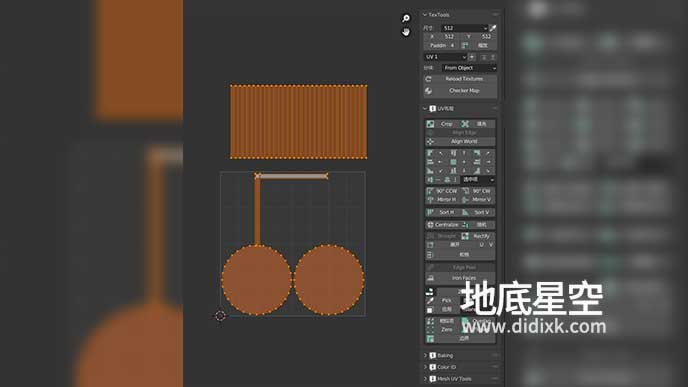Click the 90° CCW rotate icon
688x387 pixels.
[x=430, y=191]
